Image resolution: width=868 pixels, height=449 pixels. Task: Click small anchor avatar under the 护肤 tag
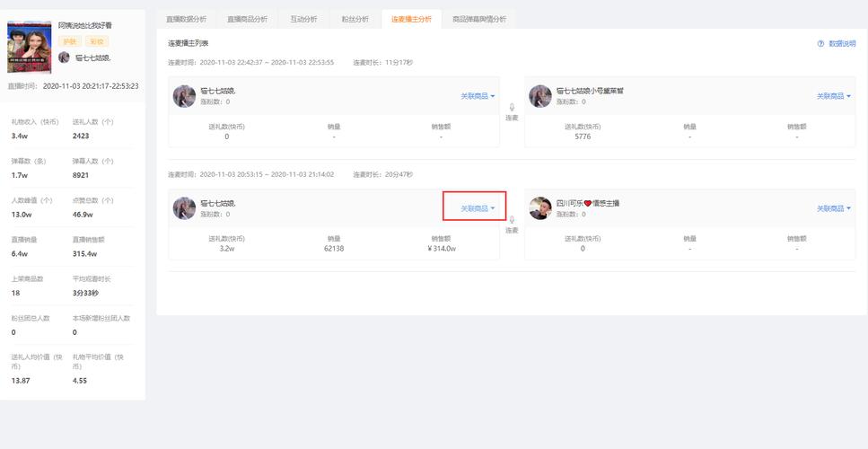pyautogui.click(x=65, y=57)
